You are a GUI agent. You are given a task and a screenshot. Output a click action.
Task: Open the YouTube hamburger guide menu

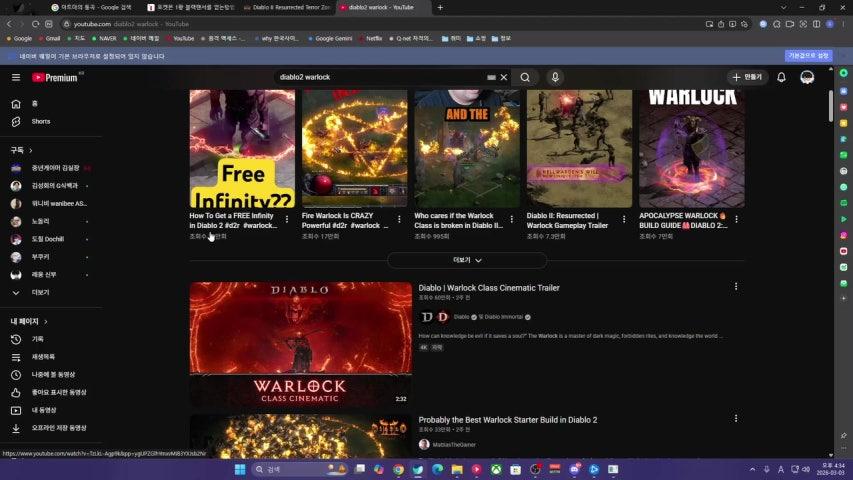[x=16, y=77]
